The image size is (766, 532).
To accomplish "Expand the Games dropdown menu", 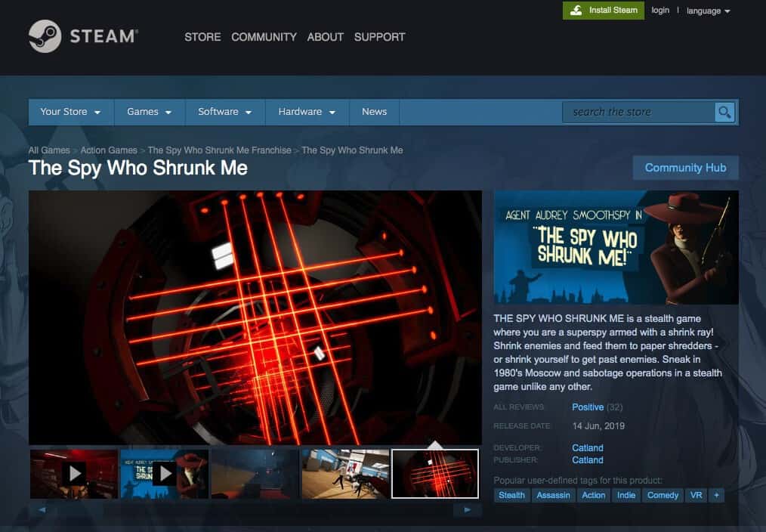I will click(x=150, y=112).
